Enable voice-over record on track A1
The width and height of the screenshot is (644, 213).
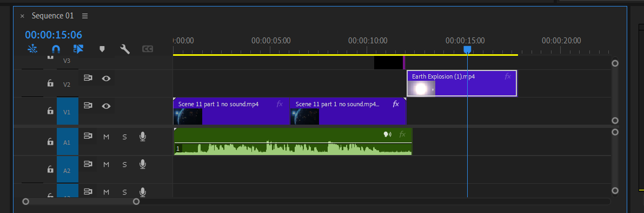143,137
